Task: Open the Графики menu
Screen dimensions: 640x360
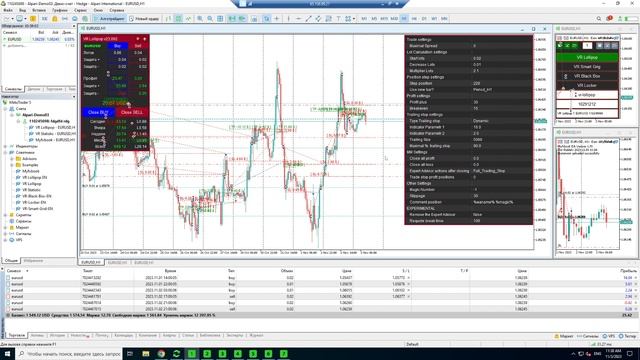Action: [60, 10]
